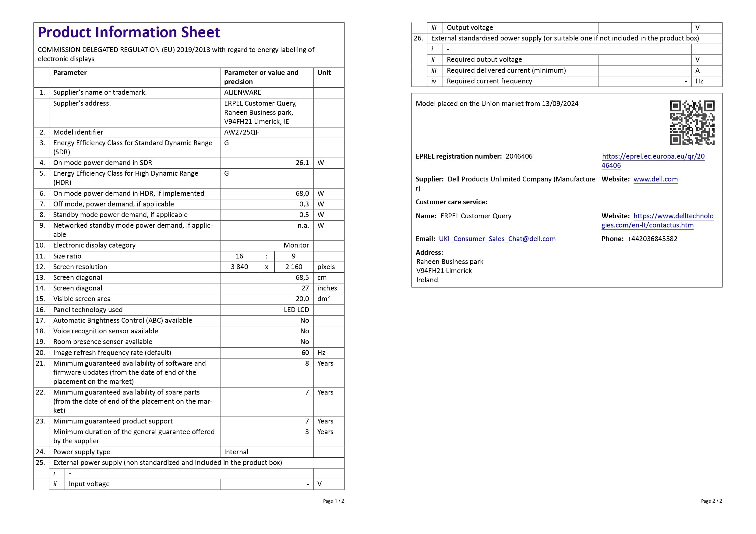Screen dimensions: 756x534
Task: Open the EPREL QR link URL
Action: (653, 161)
